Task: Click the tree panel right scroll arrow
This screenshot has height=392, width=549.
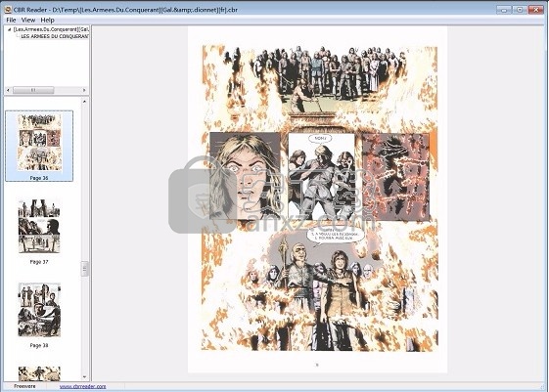Action: [84, 90]
